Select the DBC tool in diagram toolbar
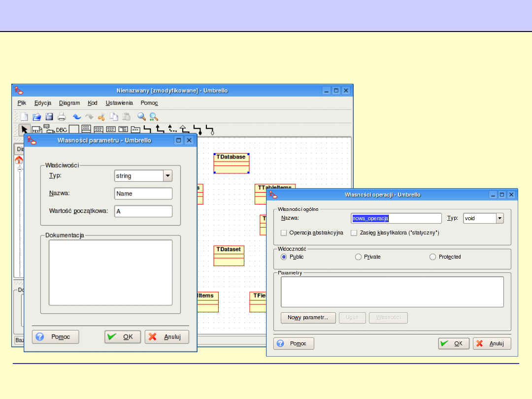Screen dimensions: 532x399 [x=61, y=130]
